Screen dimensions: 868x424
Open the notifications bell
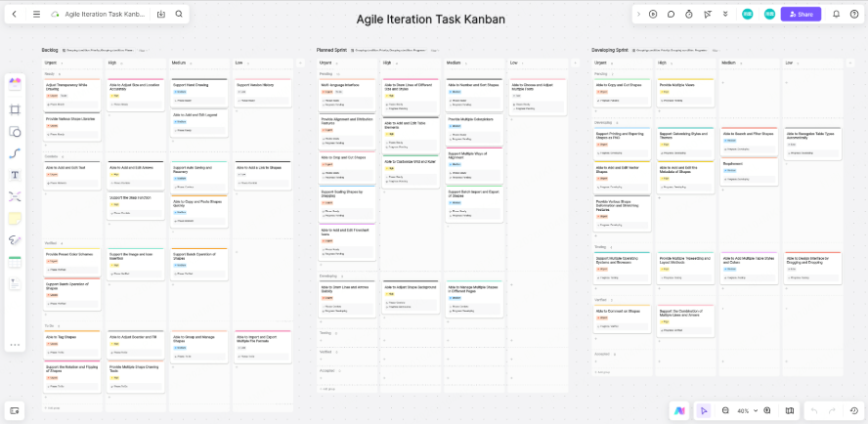click(x=837, y=15)
